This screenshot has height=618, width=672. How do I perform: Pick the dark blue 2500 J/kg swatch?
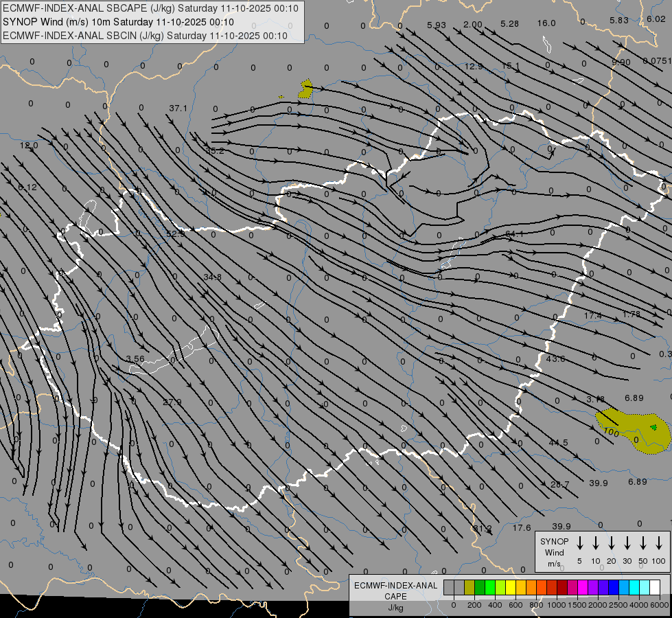(x=613, y=587)
